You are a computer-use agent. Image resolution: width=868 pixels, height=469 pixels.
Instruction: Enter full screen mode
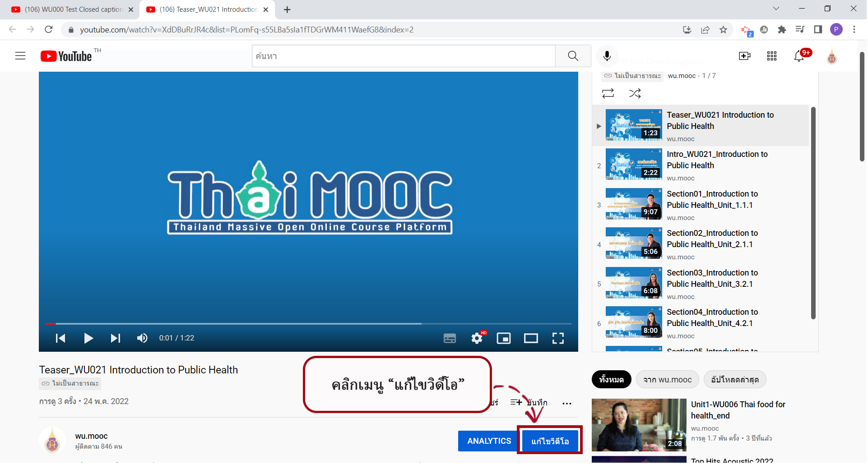[x=558, y=338]
